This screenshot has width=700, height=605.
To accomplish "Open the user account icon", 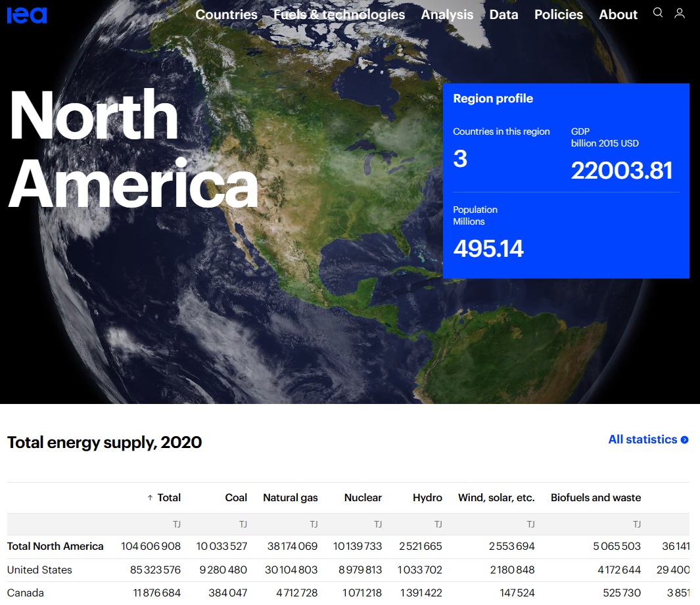I will coord(680,13).
